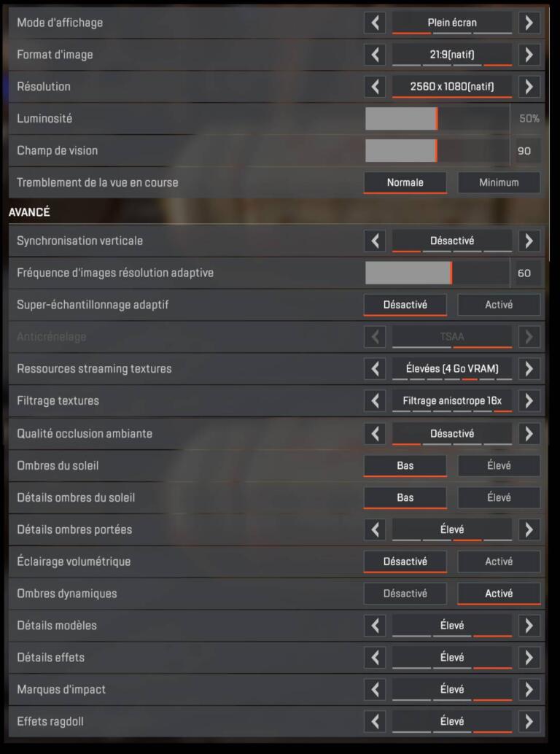Click the right arrow for Détails ombres portées
560x754 pixels.
529,529
